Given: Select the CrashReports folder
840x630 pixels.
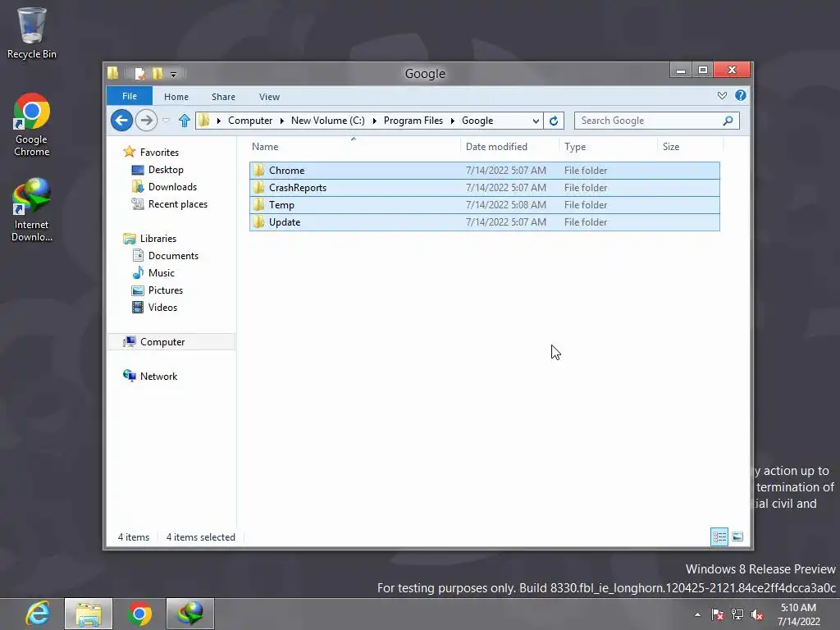Looking at the screenshot, I should (x=484, y=188).
